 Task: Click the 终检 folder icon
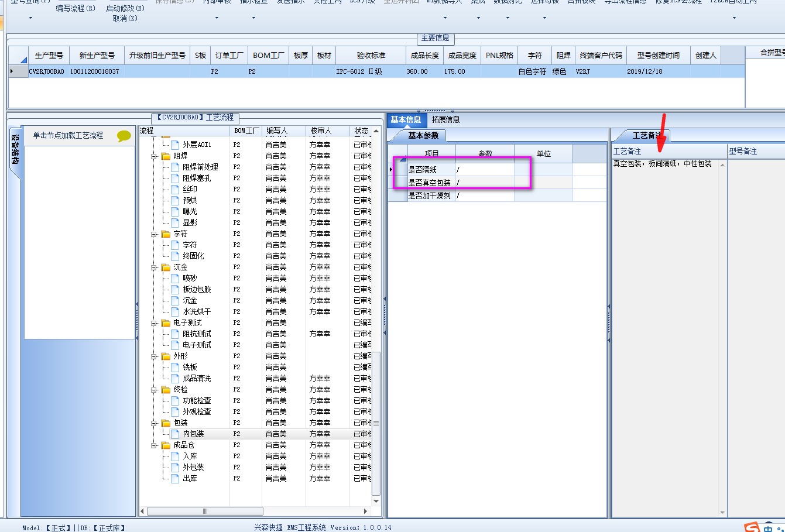tap(166, 390)
